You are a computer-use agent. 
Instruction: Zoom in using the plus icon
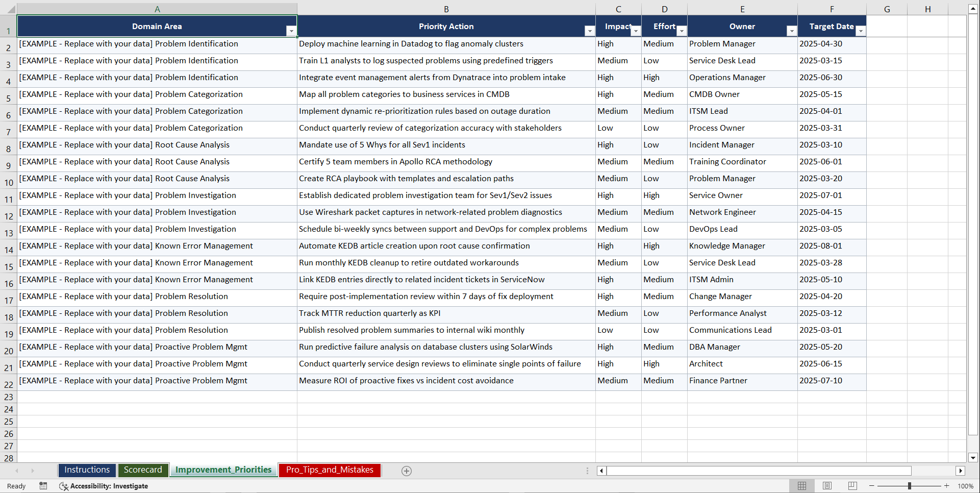(x=947, y=486)
